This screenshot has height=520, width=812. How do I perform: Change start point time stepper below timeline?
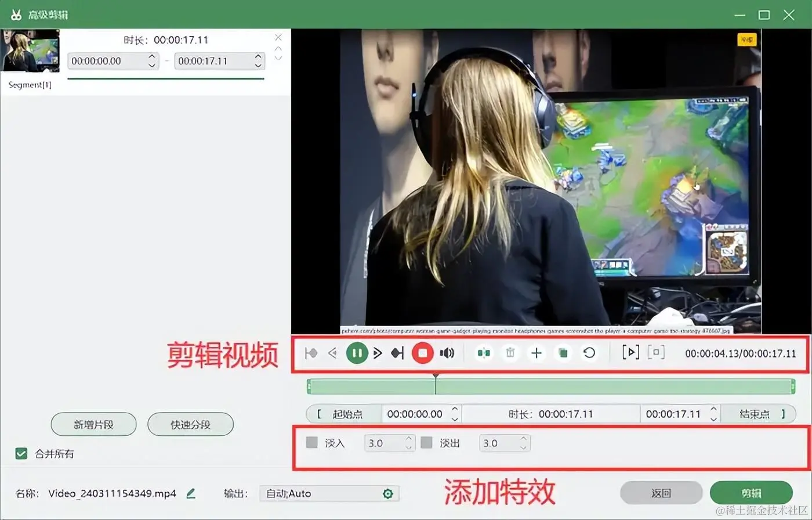(455, 414)
